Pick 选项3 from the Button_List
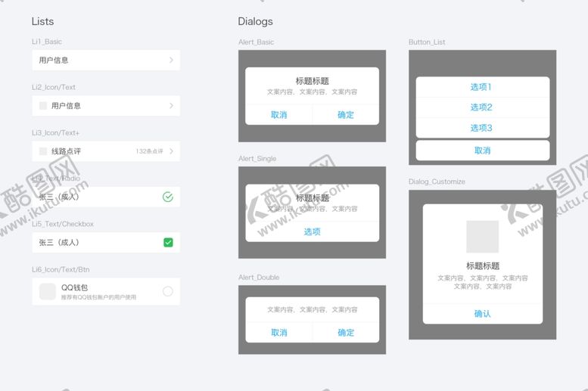The width and height of the screenshot is (588, 391). point(481,128)
